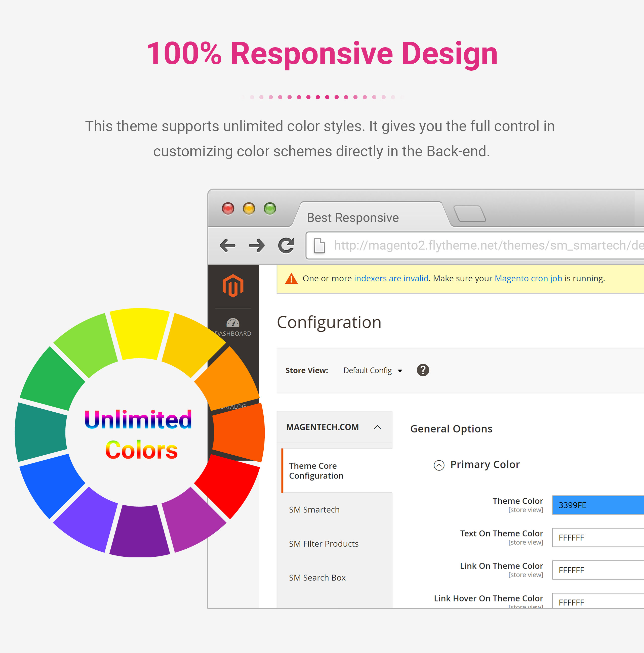The image size is (644, 653).
Task: Open a new browser tab
Action: (x=470, y=214)
